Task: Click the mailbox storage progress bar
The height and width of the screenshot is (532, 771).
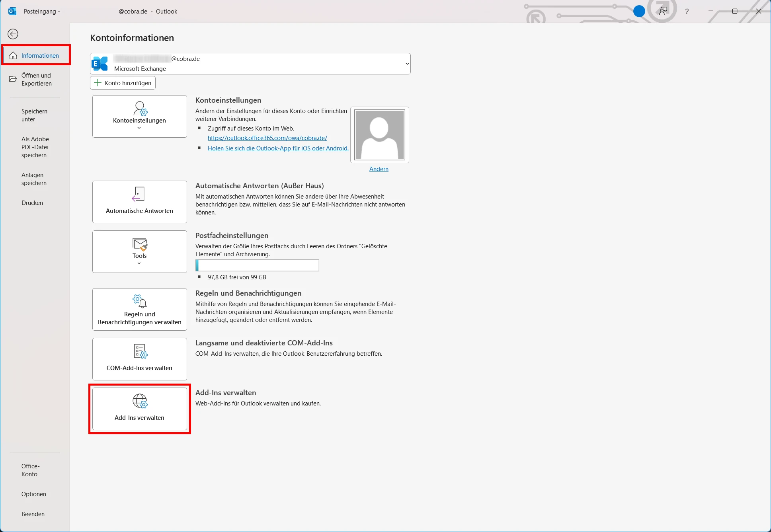Action: coord(257,265)
